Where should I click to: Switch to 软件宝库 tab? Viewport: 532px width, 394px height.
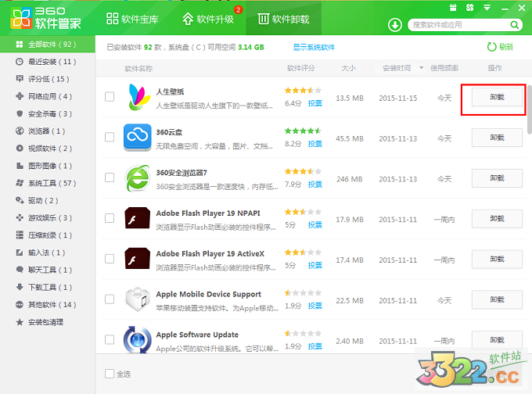132,19
